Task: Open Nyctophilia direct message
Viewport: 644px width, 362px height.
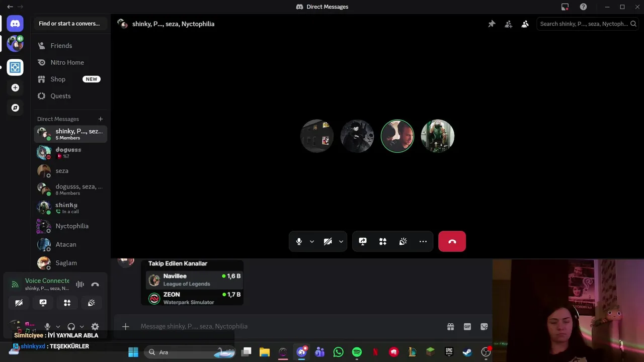Action: pyautogui.click(x=70, y=226)
